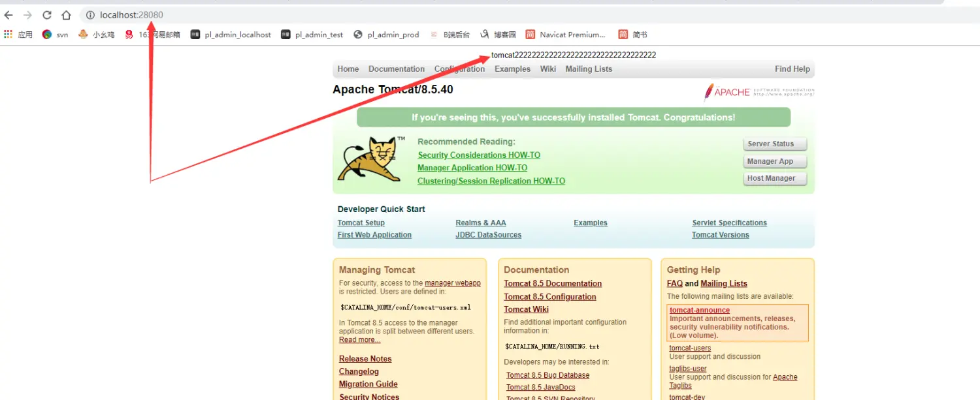Screen dimensions: 980x400
Task: Open the Servlet Specifications link
Action: point(730,223)
